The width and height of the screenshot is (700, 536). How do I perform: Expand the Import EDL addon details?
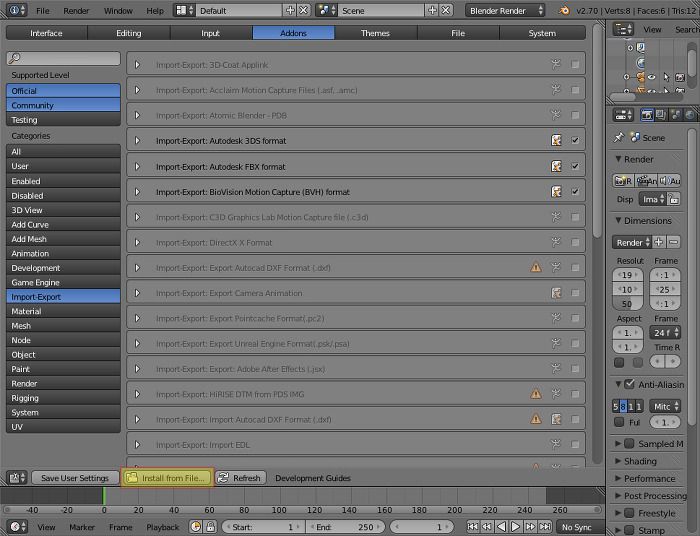pos(137,445)
